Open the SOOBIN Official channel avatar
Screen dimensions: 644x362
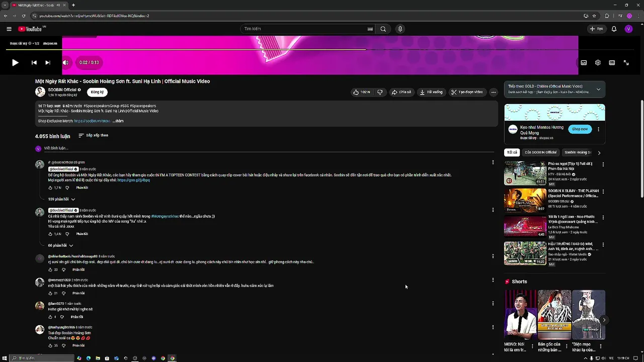40,92
